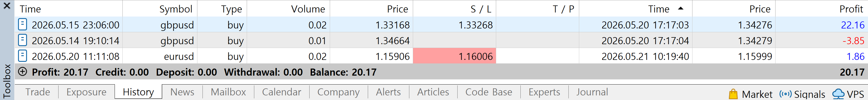Select the open time 2026.05.14 19:10:14

pos(76,41)
